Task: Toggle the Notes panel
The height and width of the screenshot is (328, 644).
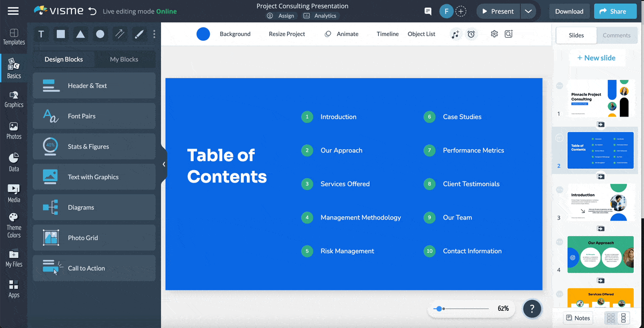Action: click(x=577, y=318)
